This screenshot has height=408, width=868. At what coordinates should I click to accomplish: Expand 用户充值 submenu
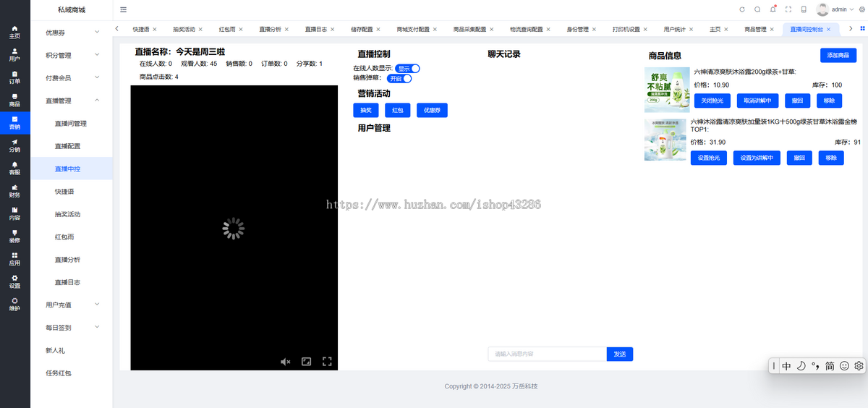coord(72,305)
